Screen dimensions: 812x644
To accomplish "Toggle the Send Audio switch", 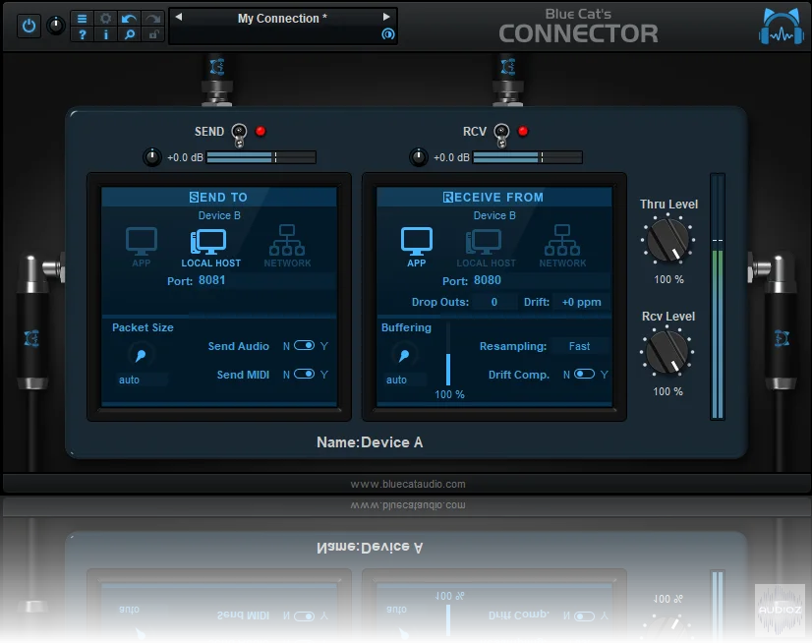I will [304, 345].
